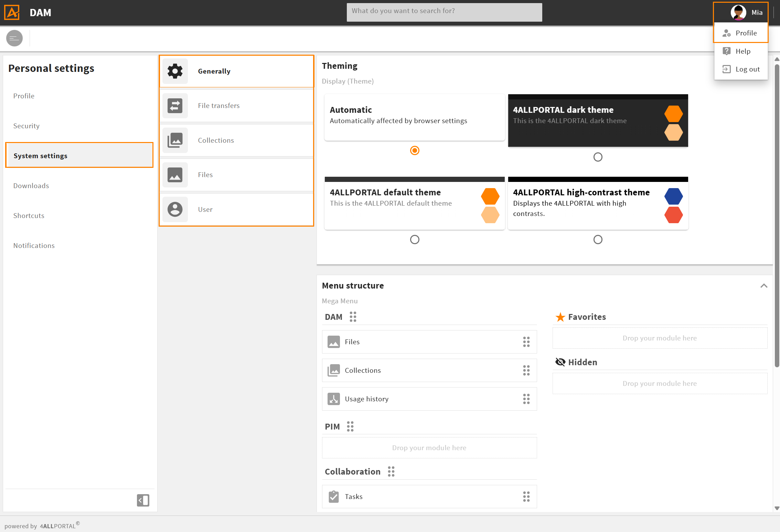Viewport: 780px width, 532px height.
Task: Click the dark theme orange hexagon swatch
Action: [673, 114]
